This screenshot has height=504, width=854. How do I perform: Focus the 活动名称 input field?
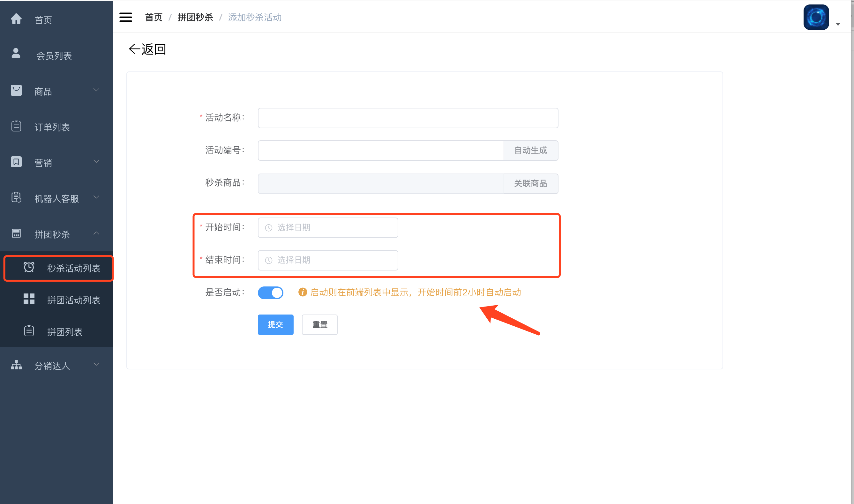[x=408, y=118]
